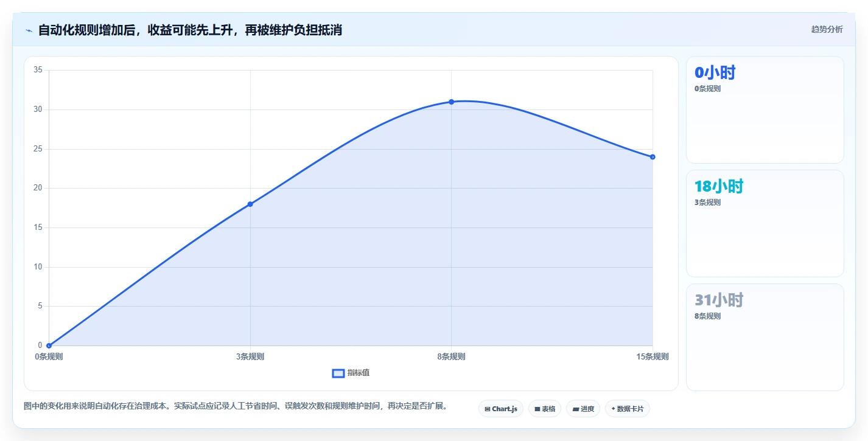Click the data point at 15条规则

tap(653, 157)
